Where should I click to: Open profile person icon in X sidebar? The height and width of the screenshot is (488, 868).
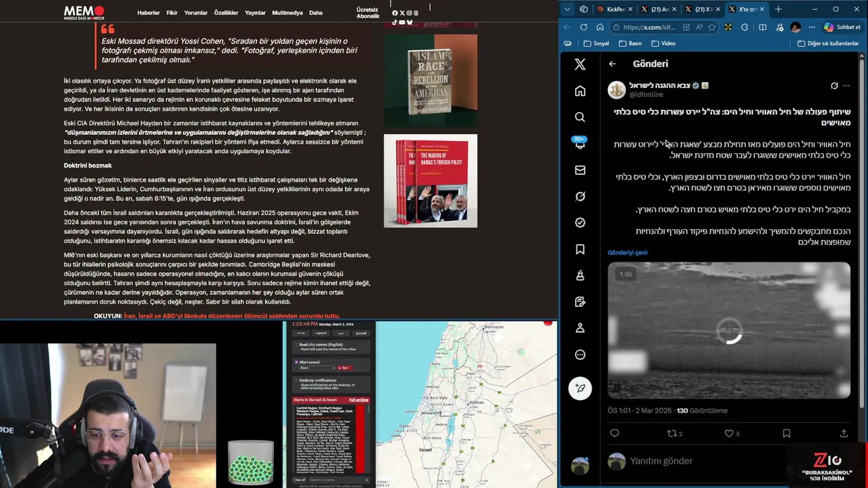[x=580, y=328]
